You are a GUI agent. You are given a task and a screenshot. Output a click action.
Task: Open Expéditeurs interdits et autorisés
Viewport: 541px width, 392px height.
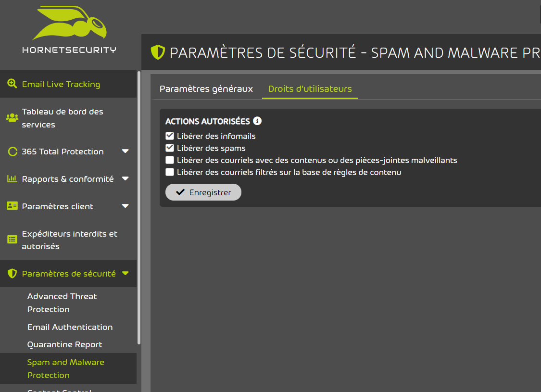pos(68,240)
